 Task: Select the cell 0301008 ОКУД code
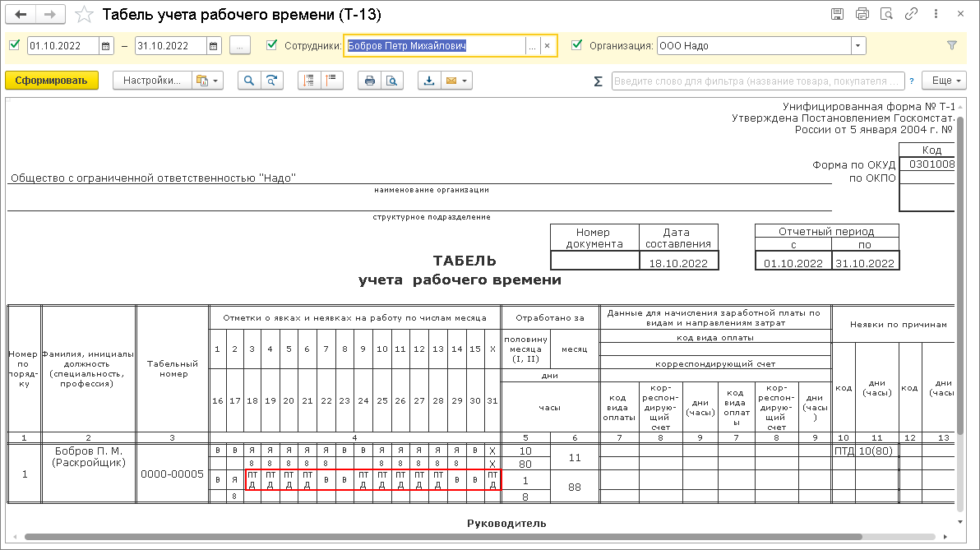pos(928,164)
